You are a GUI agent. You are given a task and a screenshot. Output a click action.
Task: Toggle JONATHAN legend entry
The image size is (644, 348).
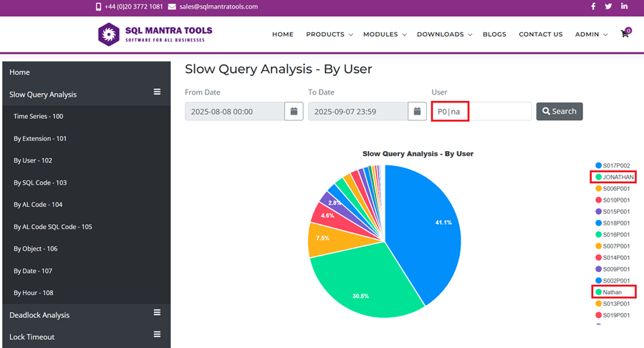coord(615,178)
